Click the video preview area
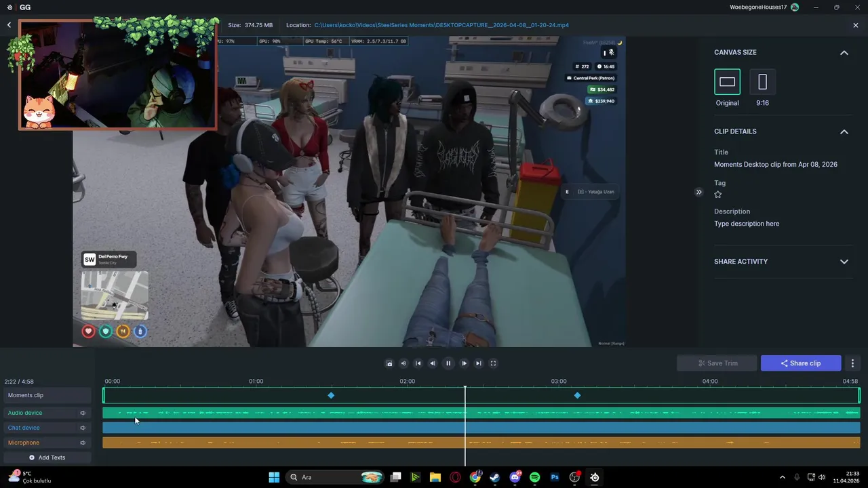The width and height of the screenshot is (868, 488). (x=349, y=191)
